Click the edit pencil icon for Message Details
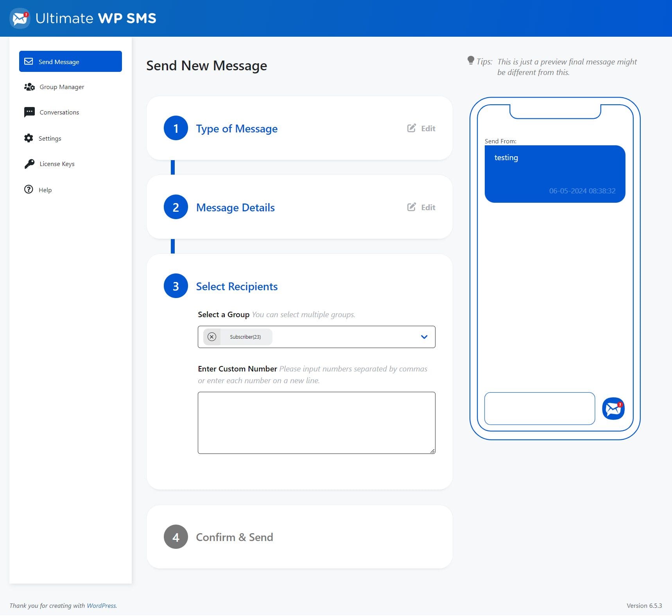Screen dimensions: 672x616 tap(411, 207)
